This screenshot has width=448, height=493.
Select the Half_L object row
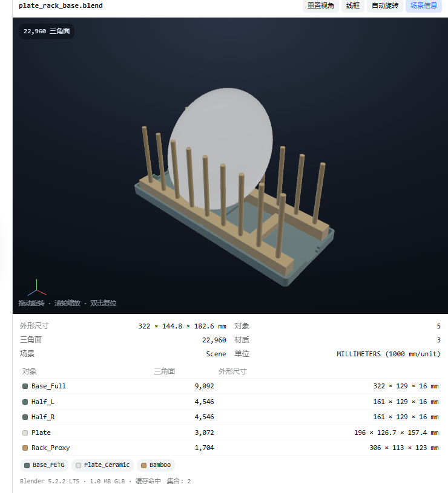click(x=230, y=402)
